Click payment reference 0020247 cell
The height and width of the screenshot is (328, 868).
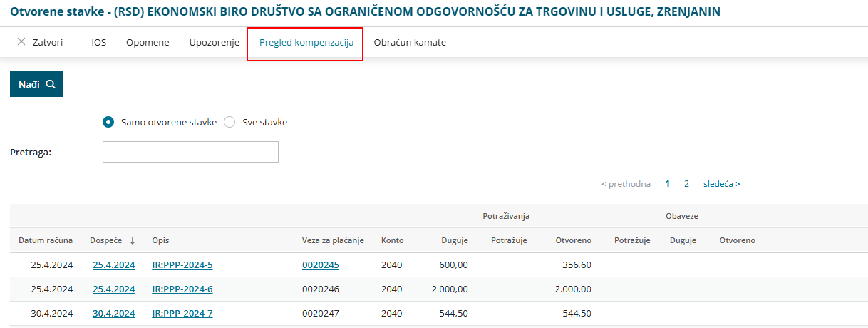point(321,314)
